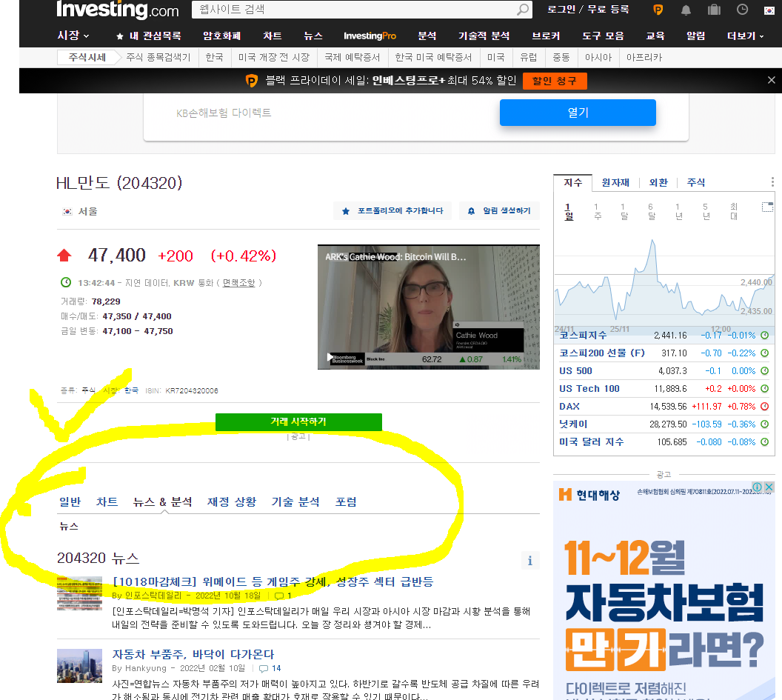Screen dimensions: 782x700
Task: Open three-dot menu on indices widget
Action: (x=772, y=181)
